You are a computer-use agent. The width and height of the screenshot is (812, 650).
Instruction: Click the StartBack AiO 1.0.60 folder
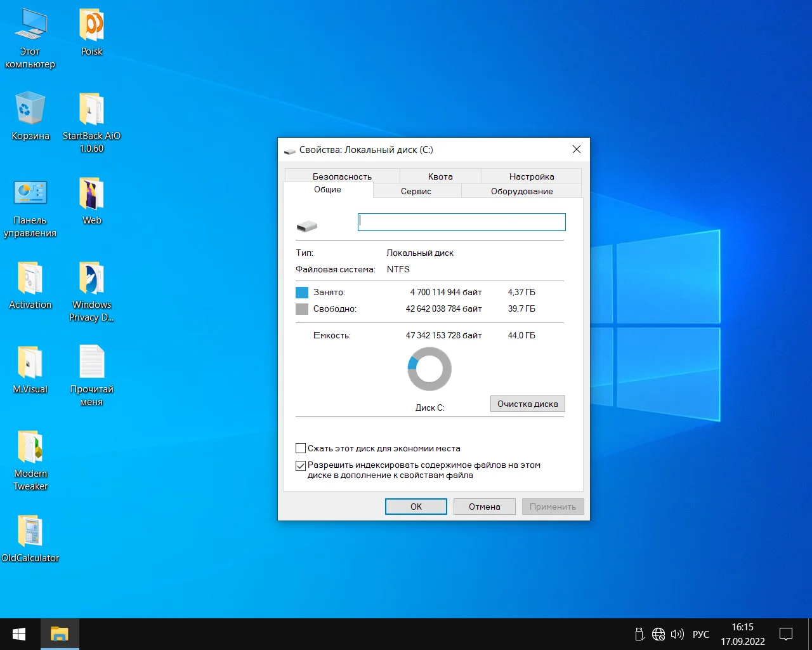tap(91, 110)
